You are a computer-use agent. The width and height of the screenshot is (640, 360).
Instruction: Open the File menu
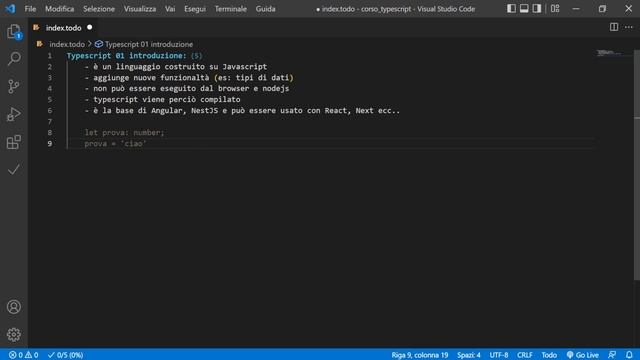click(30, 9)
